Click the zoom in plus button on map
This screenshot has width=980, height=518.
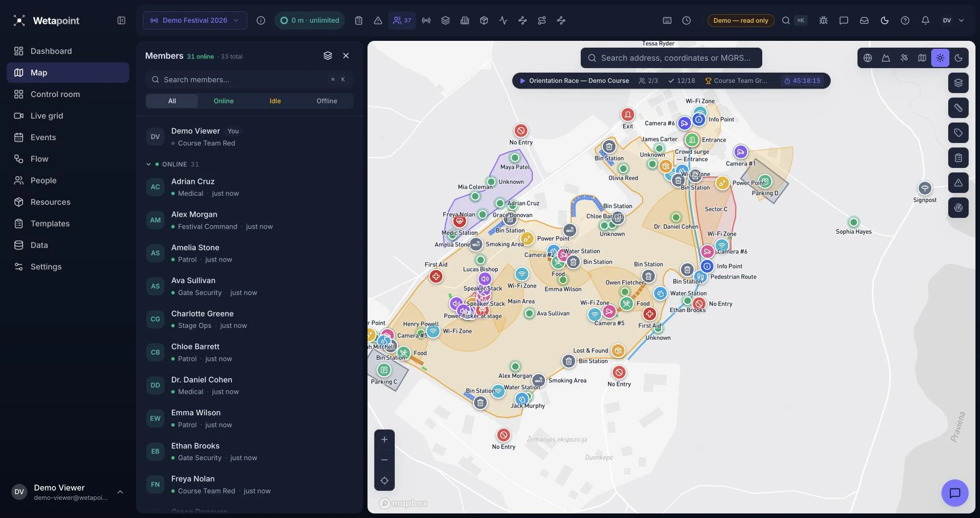[385, 440]
